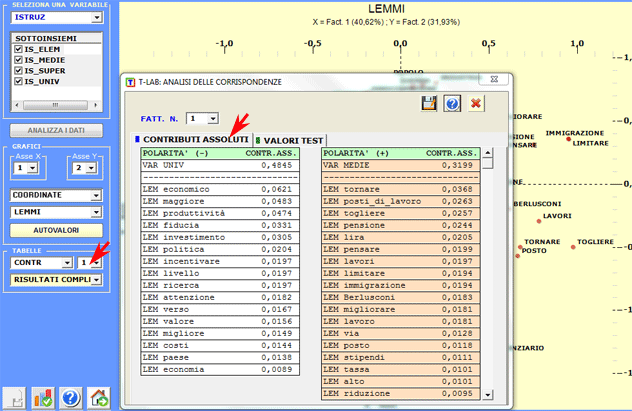Open the ISTRUZ variable dropdown
This screenshot has width=632, height=411.
(x=96, y=17)
